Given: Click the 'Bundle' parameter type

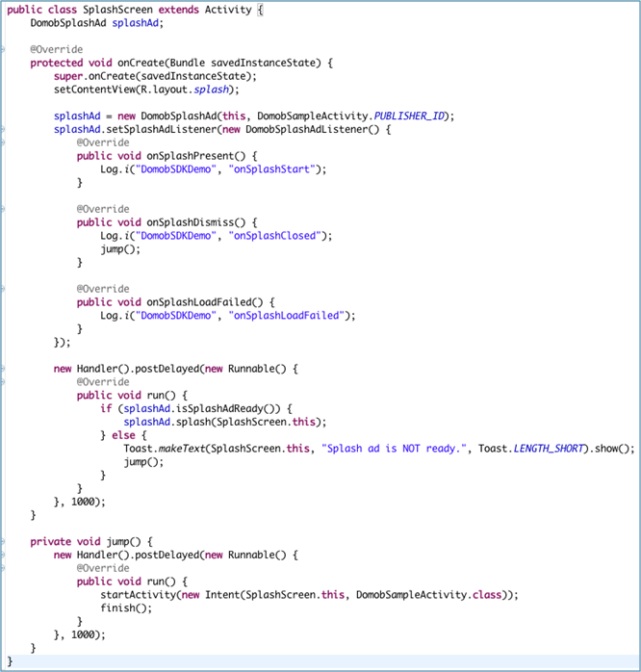Looking at the screenshot, I should tap(188, 63).
